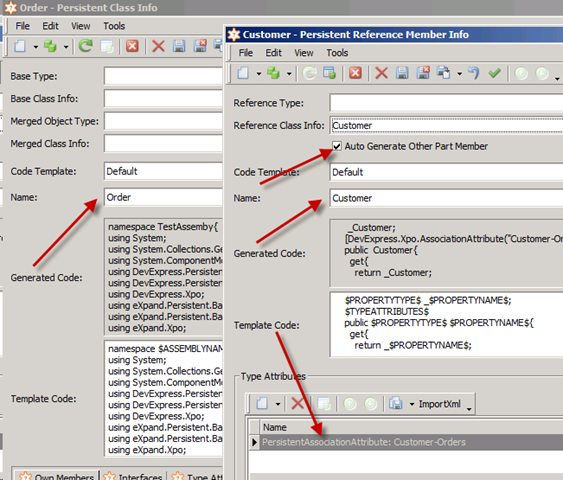Click the save icon in the Customer toolbar
Screen dimensions: 563x480
coord(402,73)
